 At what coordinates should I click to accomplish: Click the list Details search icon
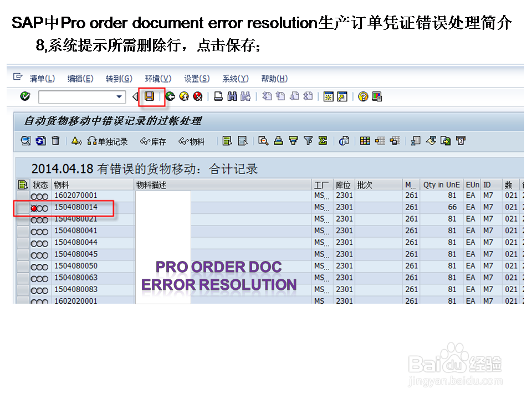coord(263,140)
